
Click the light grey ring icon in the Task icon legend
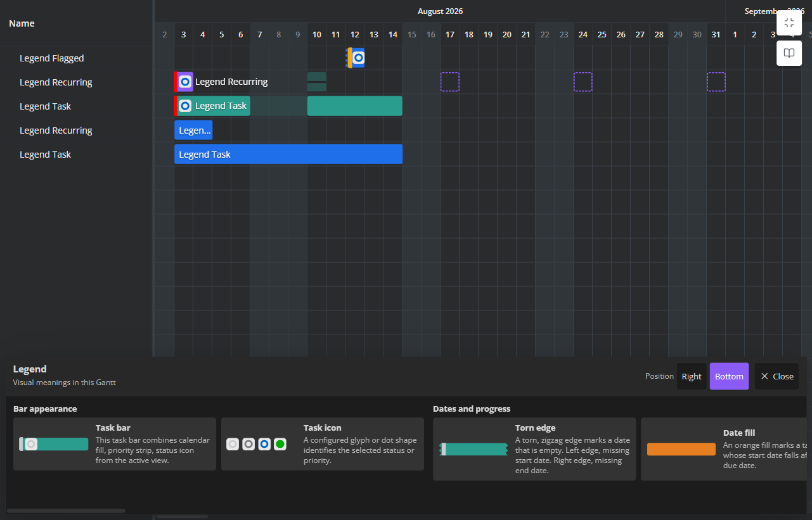pos(233,444)
